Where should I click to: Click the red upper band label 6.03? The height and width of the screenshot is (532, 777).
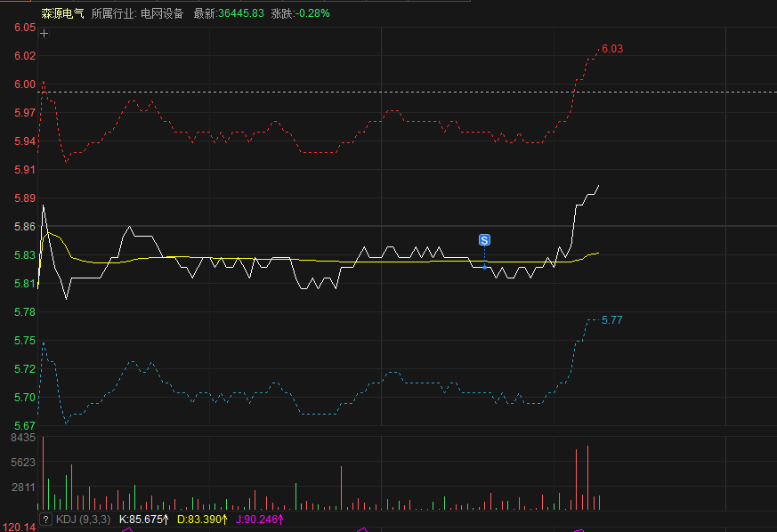click(612, 49)
